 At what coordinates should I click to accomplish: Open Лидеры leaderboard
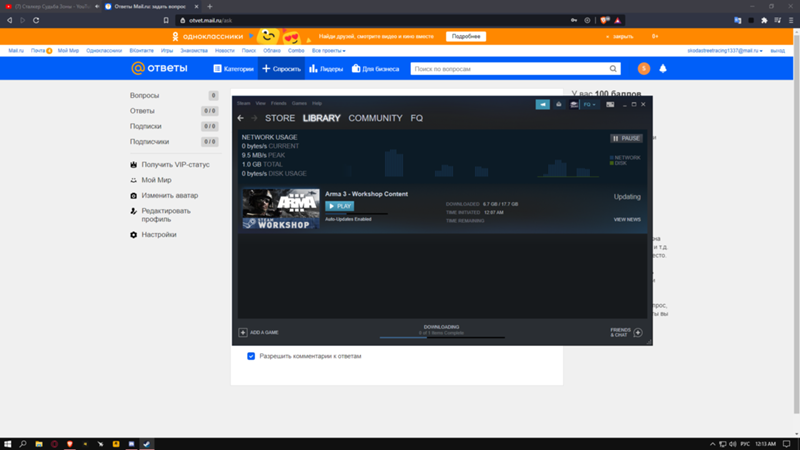coord(326,69)
